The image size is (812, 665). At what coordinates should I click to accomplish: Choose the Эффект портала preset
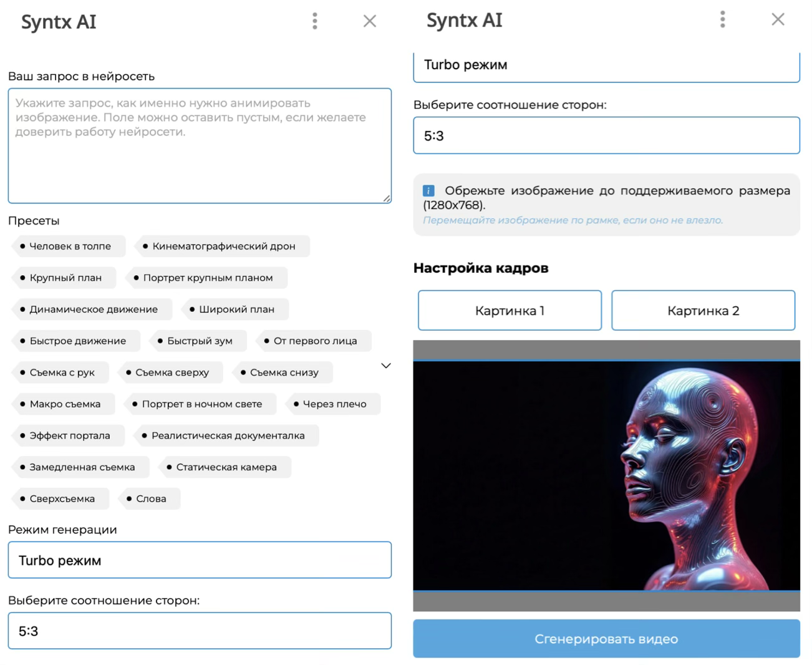click(69, 435)
